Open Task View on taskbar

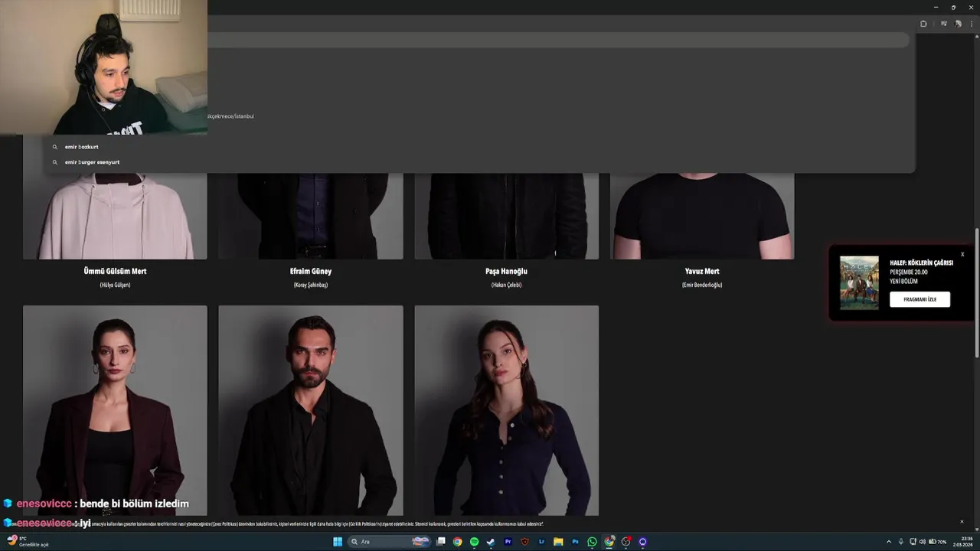tap(441, 542)
